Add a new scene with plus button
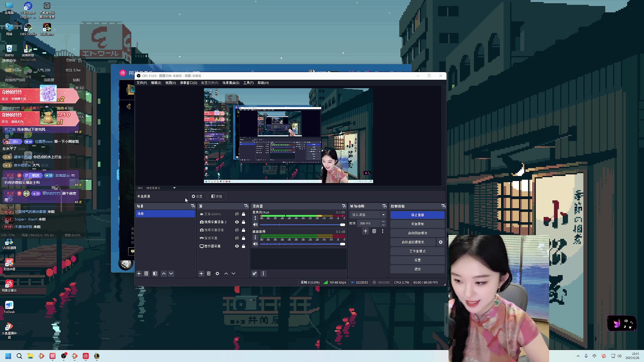The image size is (644, 362). click(x=139, y=274)
